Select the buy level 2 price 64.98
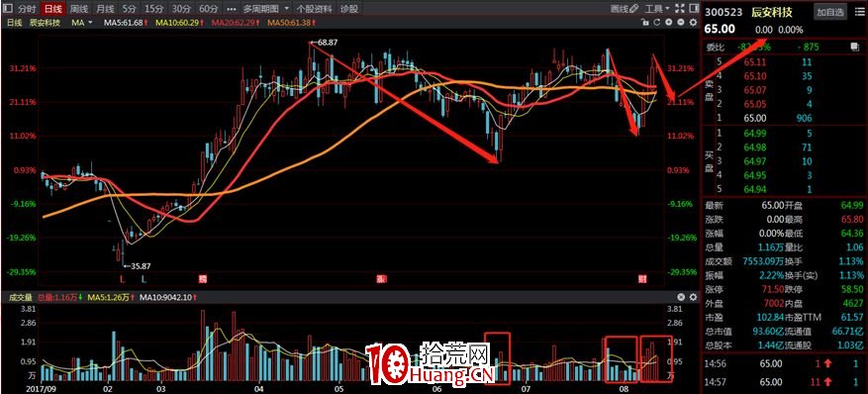868x394 pixels. pos(755,148)
